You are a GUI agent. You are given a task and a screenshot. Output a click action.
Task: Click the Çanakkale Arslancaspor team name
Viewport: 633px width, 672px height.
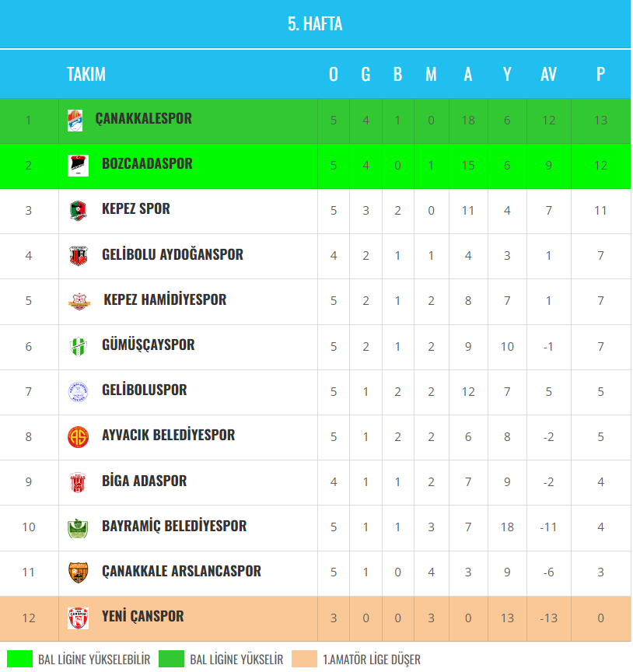[181, 571]
